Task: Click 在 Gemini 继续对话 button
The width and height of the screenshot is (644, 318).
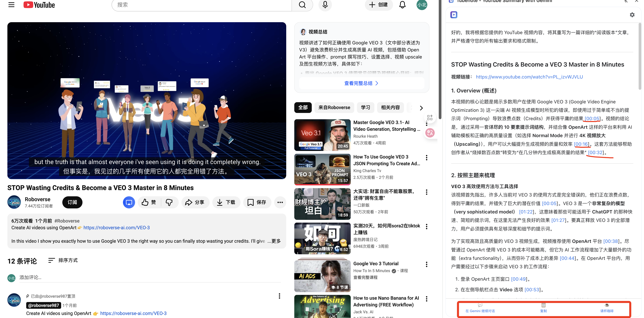Action: click(x=480, y=308)
